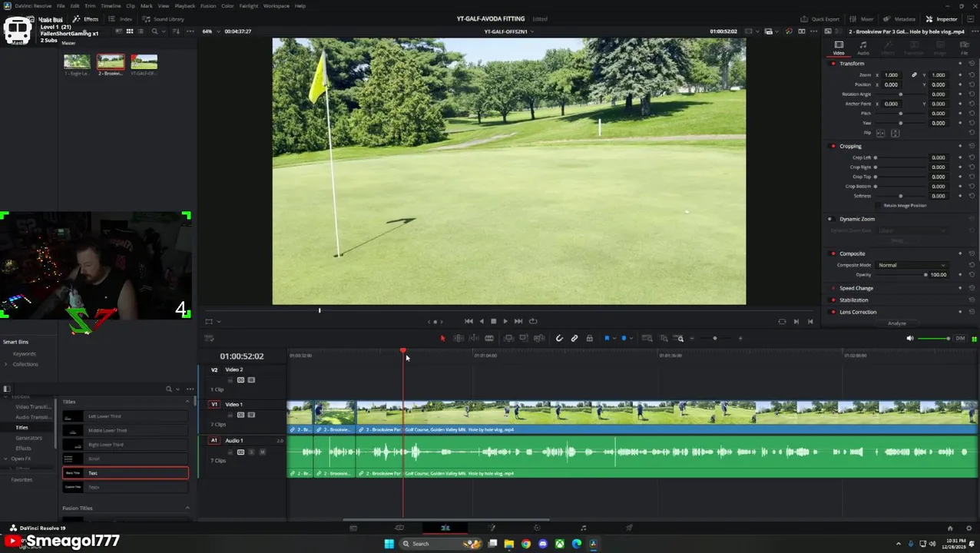
Task: Select the YT-GALF timeline thumbnail in media pool
Action: (144, 65)
